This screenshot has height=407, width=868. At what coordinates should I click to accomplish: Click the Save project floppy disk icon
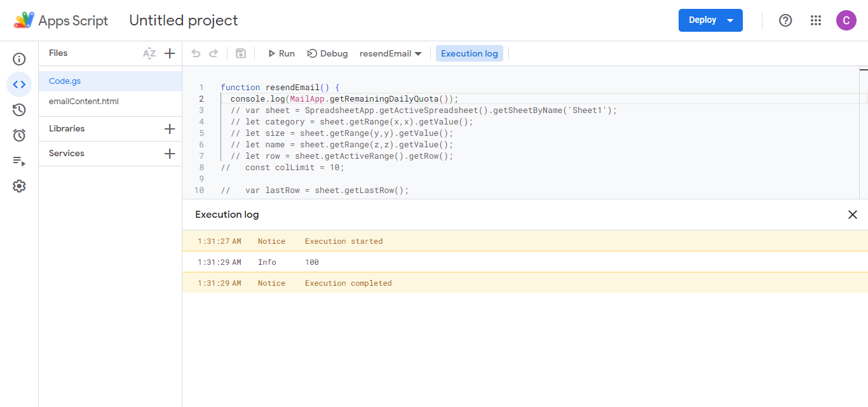tap(241, 53)
